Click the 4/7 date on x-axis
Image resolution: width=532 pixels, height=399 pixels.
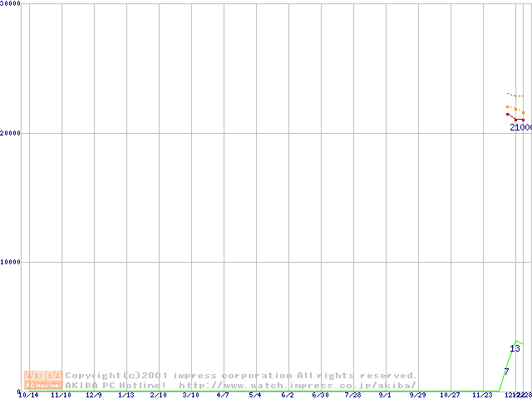click(x=223, y=396)
